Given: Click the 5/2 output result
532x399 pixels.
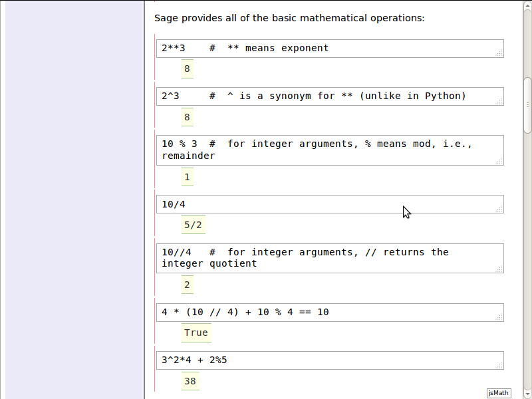Looking at the screenshot, I should 193,225.
